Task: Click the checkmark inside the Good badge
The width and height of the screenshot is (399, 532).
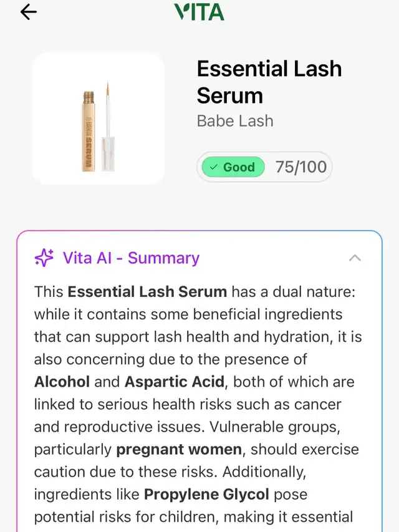Action: pyautogui.click(x=214, y=167)
